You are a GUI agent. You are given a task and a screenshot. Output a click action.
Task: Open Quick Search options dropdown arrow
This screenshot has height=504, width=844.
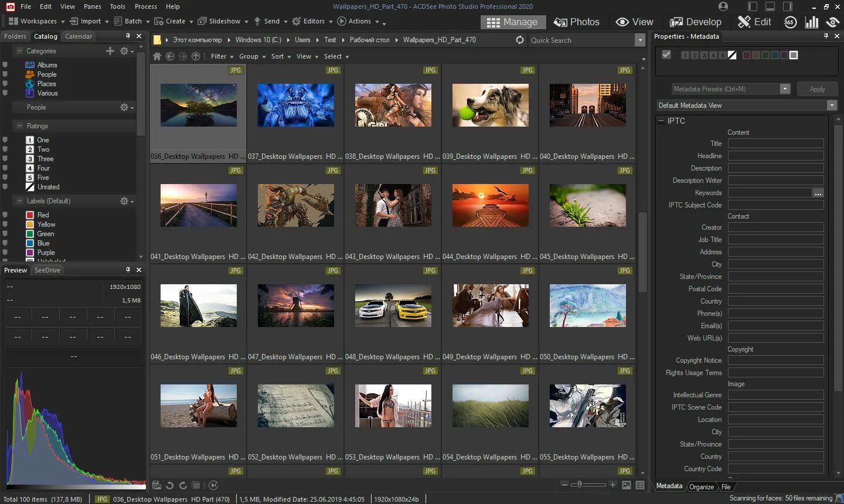[x=639, y=40]
